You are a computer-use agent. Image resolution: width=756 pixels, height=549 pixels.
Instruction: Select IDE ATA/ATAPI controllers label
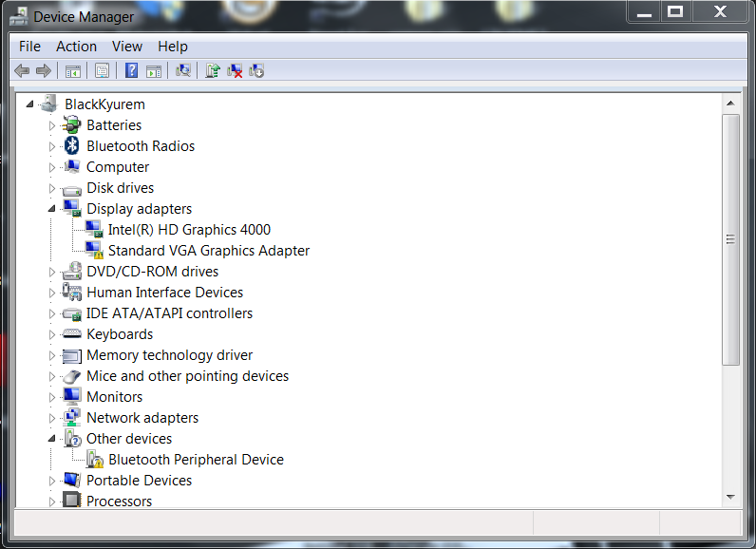coord(169,313)
